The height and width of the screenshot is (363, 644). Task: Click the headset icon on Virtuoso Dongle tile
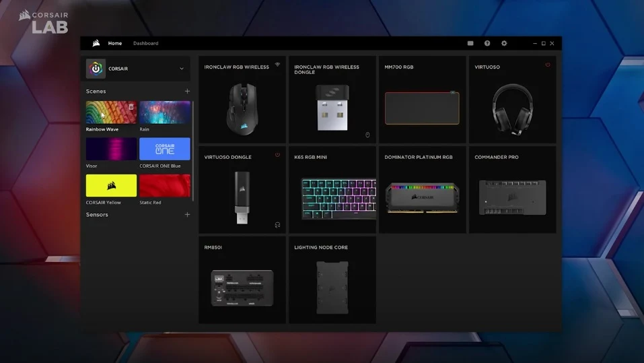click(x=277, y=225)
